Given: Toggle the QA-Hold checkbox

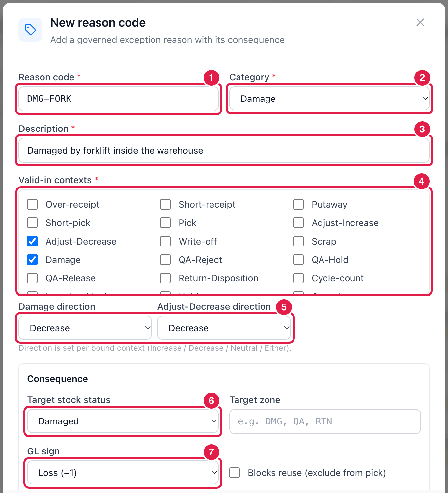Looking at the screenshot, I should click(x=298, y=260).
